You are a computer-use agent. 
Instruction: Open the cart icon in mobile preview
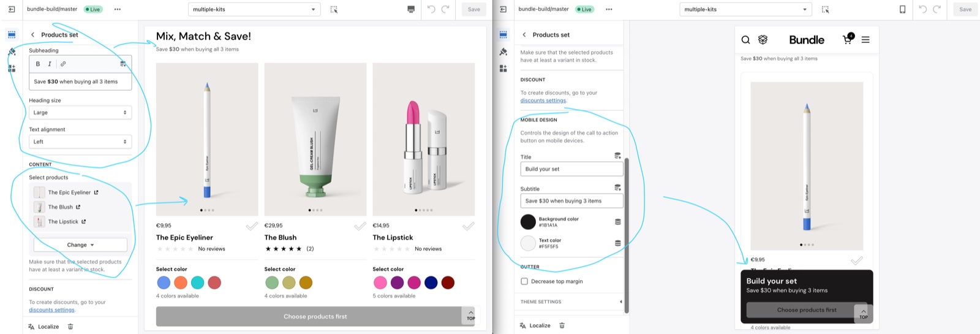848,39
